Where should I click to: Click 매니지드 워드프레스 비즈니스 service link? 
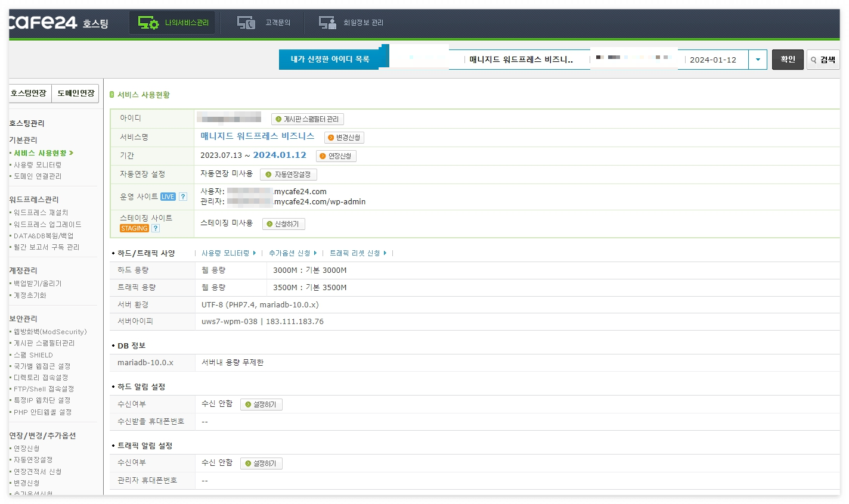point(258,136)
